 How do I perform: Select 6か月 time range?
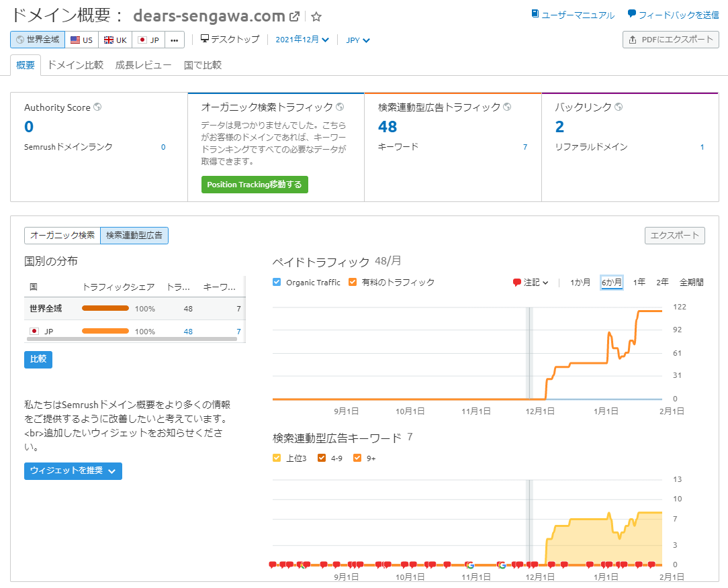(611, 282)
